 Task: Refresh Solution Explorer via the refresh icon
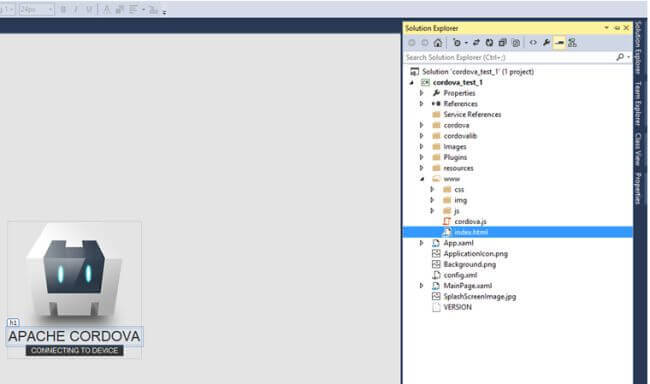[x=490, y=43]
